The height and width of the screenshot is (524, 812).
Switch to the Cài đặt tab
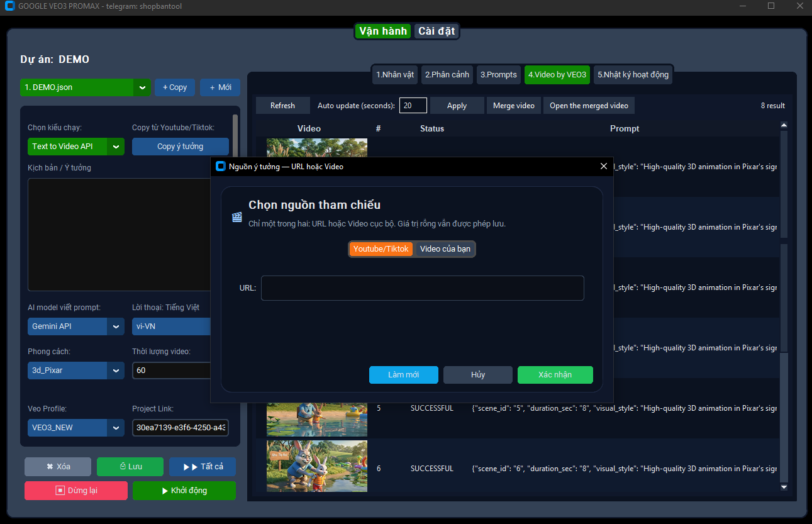437,30
